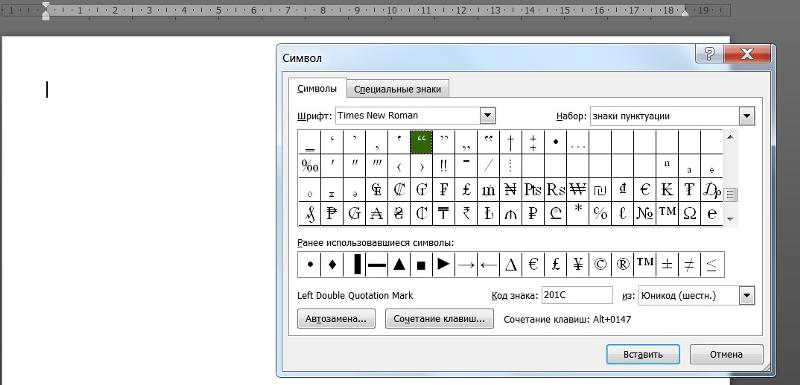The image size is (800, 385).
Task: Select the per mille ‰ symbol
Action: (310, 166)
